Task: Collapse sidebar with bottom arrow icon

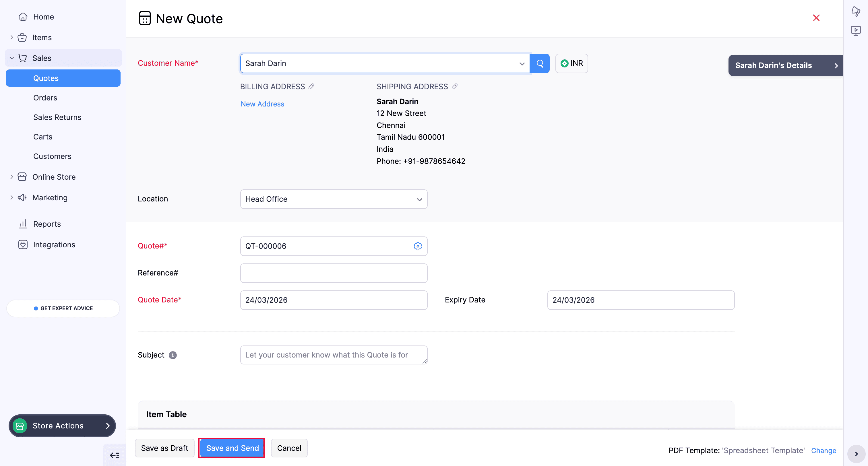Action: (x=114, y=456)
